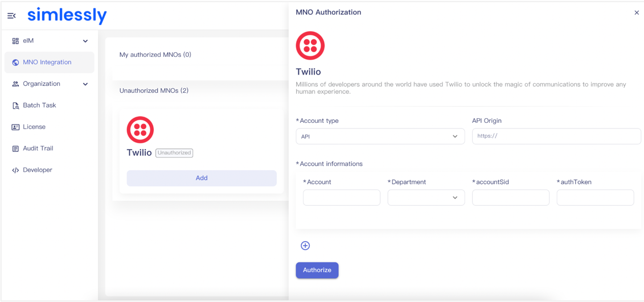Viewport: 644px width, 302px height.
Task: Click the Unauthorized badge next to Twilio
Action: click(x=174, y=152)
